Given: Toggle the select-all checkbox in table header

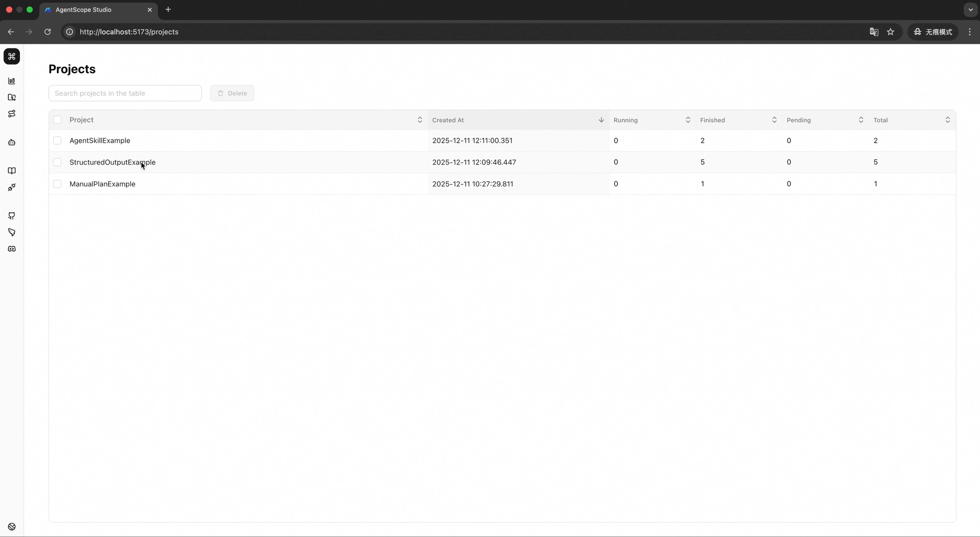Looking at the screenshot, I should point(57,120).
